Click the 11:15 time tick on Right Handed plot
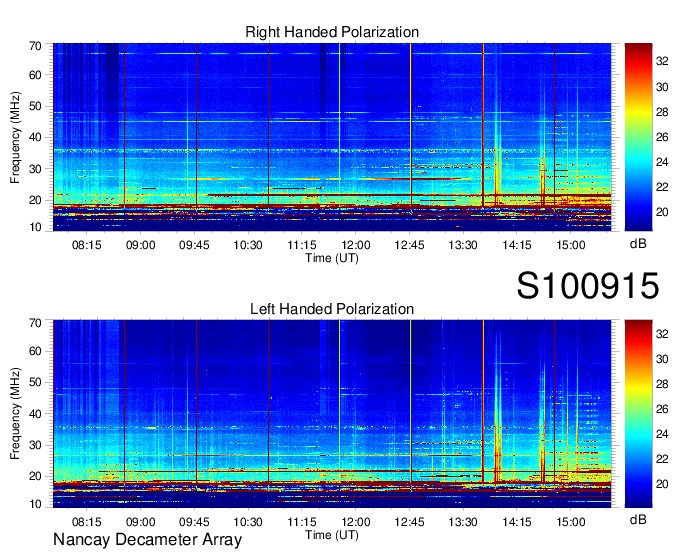Screen dimensions: 680x552 [x=302, y=245]
